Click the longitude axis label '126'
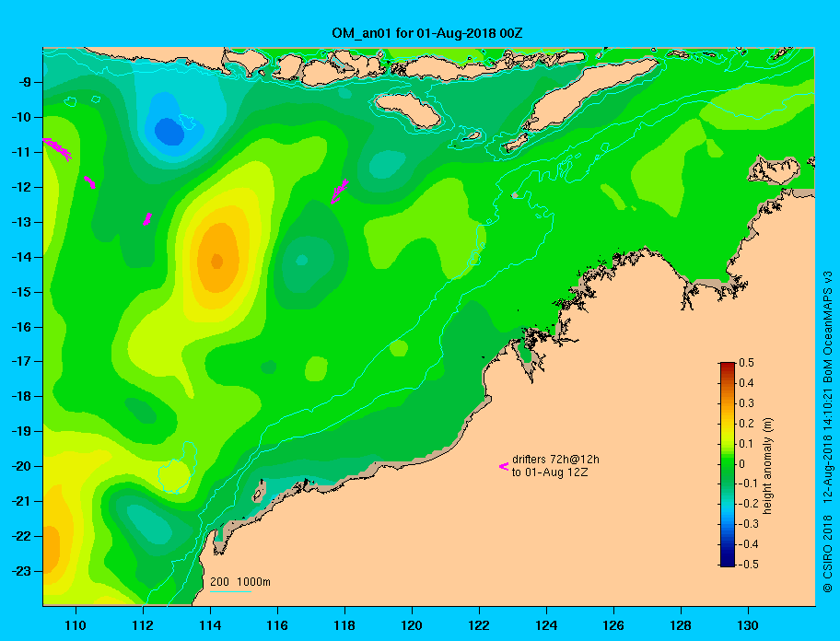840x641 pixels. point(613,625)
